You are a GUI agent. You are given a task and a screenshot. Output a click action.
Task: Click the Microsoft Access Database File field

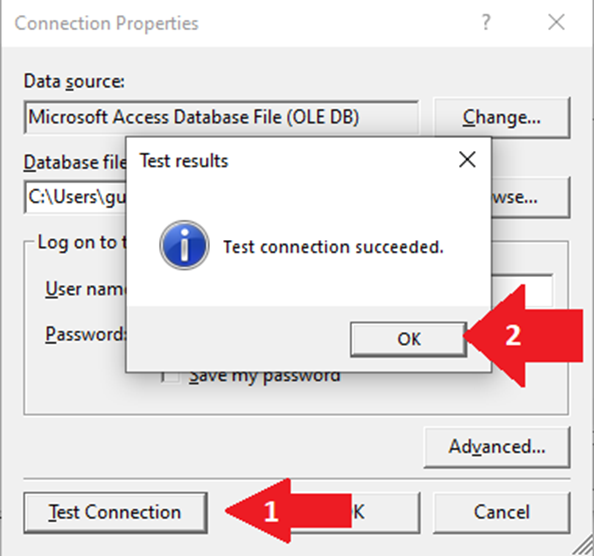click(x=221, y=117)
